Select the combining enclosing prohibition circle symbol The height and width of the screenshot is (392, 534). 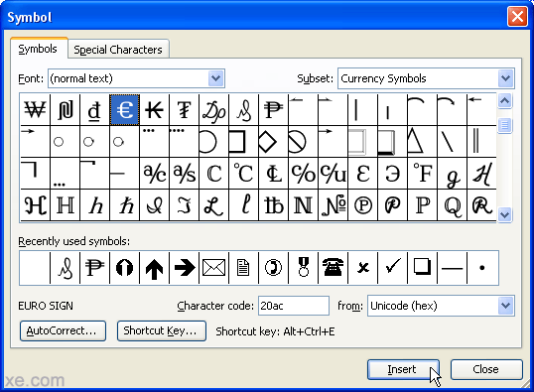pos(304,141)
